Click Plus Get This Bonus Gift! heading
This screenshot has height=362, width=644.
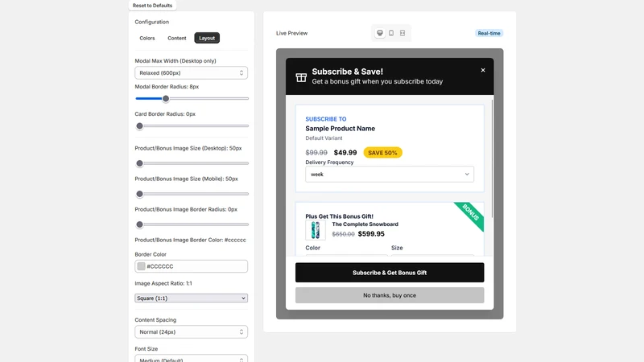pyautogui.click(x=339, y=216)
